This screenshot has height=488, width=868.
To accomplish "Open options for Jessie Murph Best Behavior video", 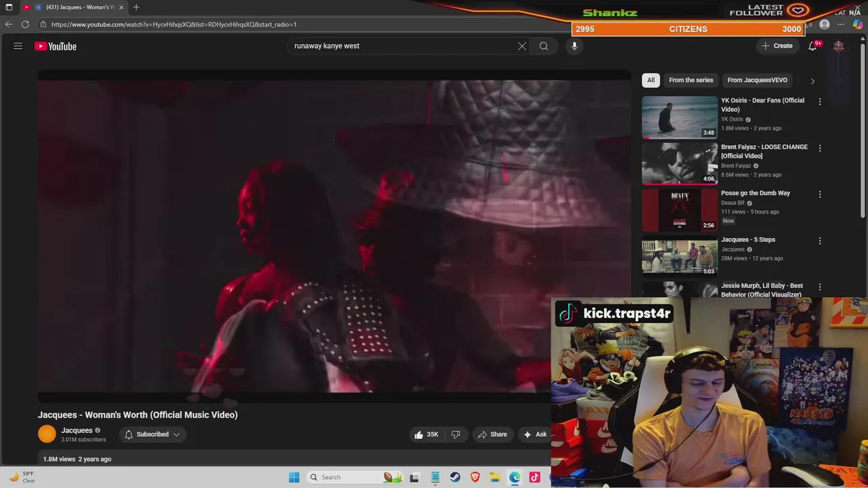I will pos(820,287).
